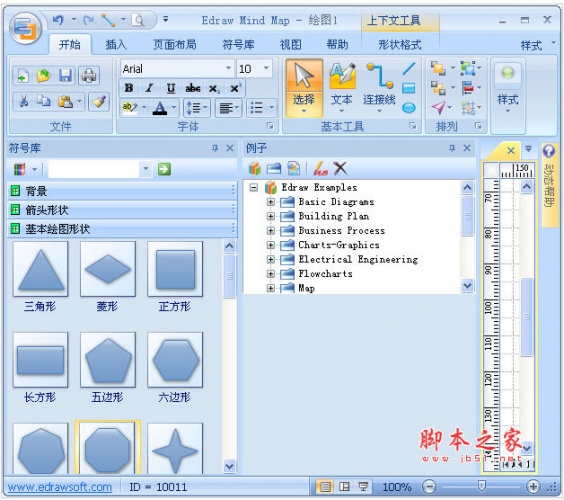564x500 pixels.
Task: Select the straight line drawing tool
Action: point(409,68)
